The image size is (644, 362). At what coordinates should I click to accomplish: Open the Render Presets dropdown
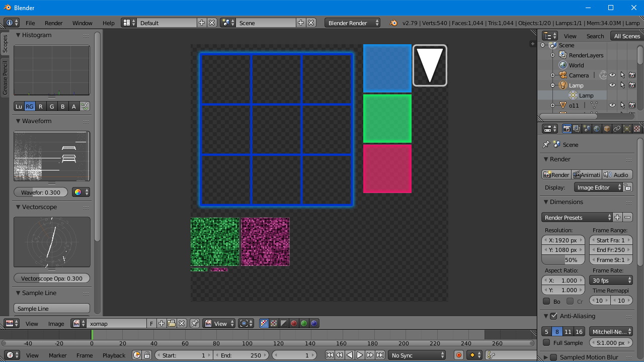(577, 217)
